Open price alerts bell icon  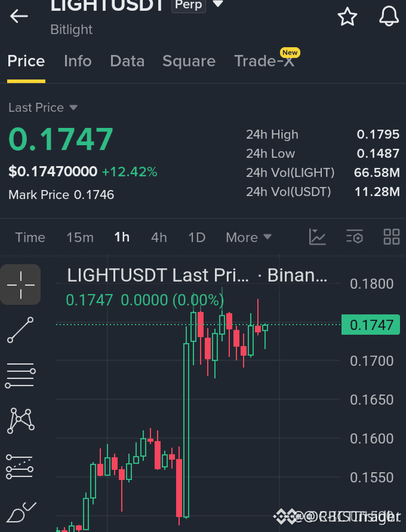(x=389, y=16)
